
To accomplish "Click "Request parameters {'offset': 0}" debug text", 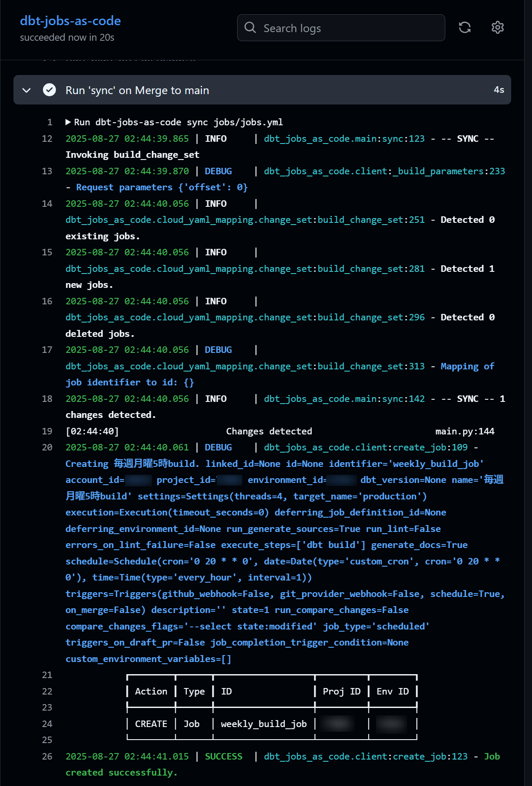I will coord(162,187).
